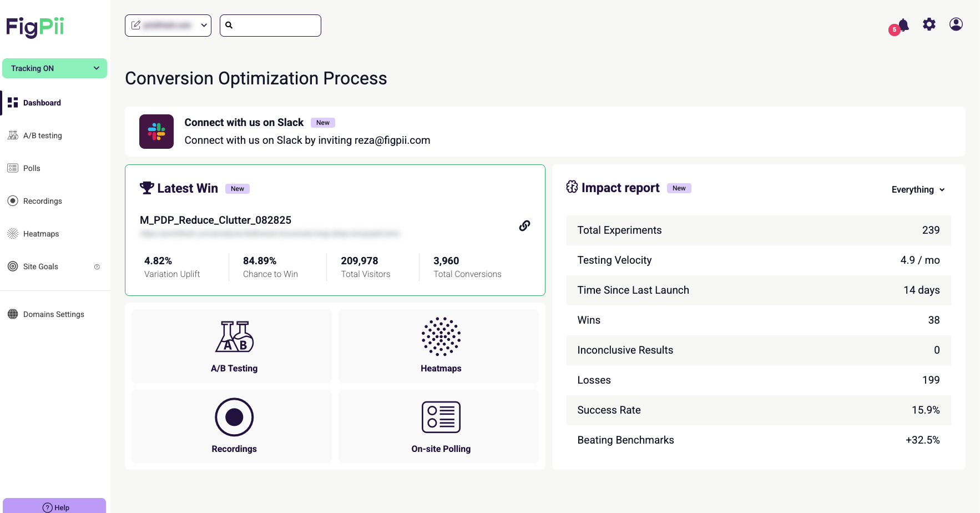Open the A/B Testing flask card
Image resolution: width=980 pixels, height=513 pixels.
tap(231, 346)
